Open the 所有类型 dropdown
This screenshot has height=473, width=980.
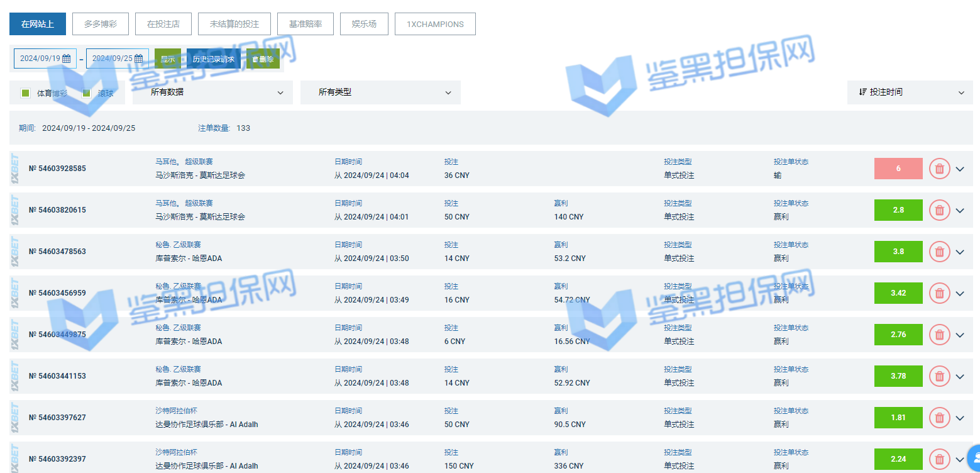point(380,92)
